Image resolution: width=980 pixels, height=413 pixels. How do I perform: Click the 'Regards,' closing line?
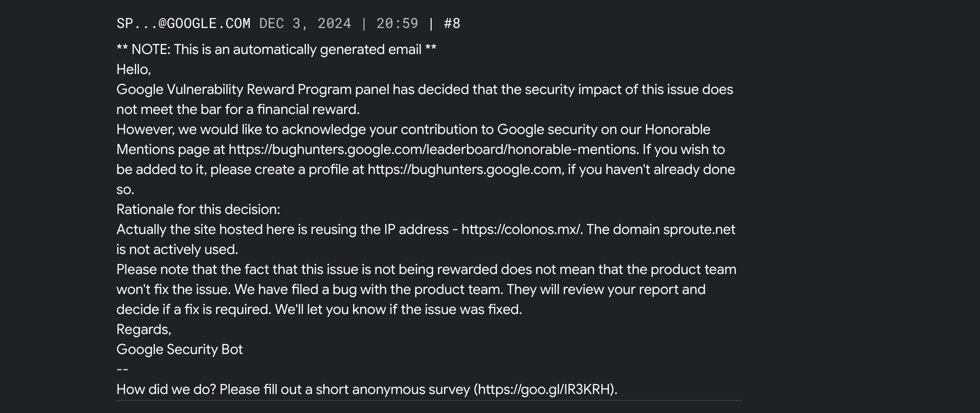pyautogui.click(x=144, y=329)
